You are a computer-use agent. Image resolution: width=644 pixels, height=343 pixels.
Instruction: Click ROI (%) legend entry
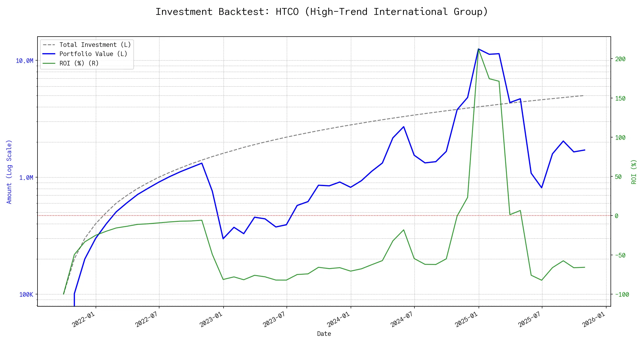[x=79, y=63]
